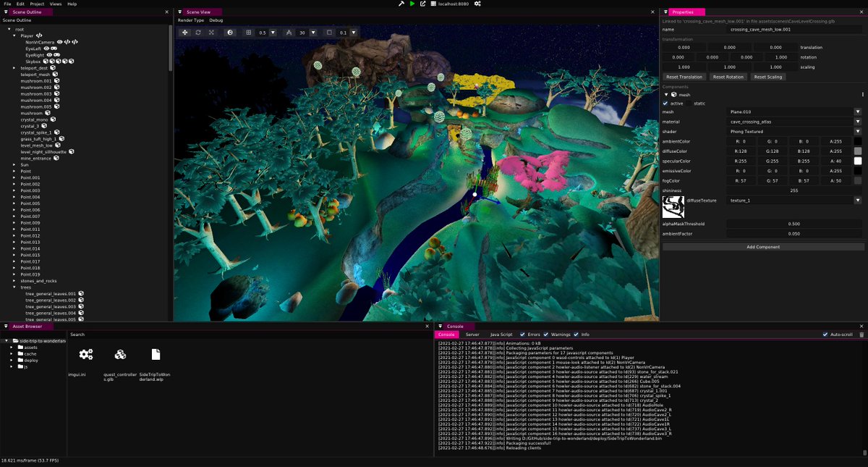Toggle the globe world-space icon in Scene View
Viewport: 868px width, 467px height.
(231, 33)
